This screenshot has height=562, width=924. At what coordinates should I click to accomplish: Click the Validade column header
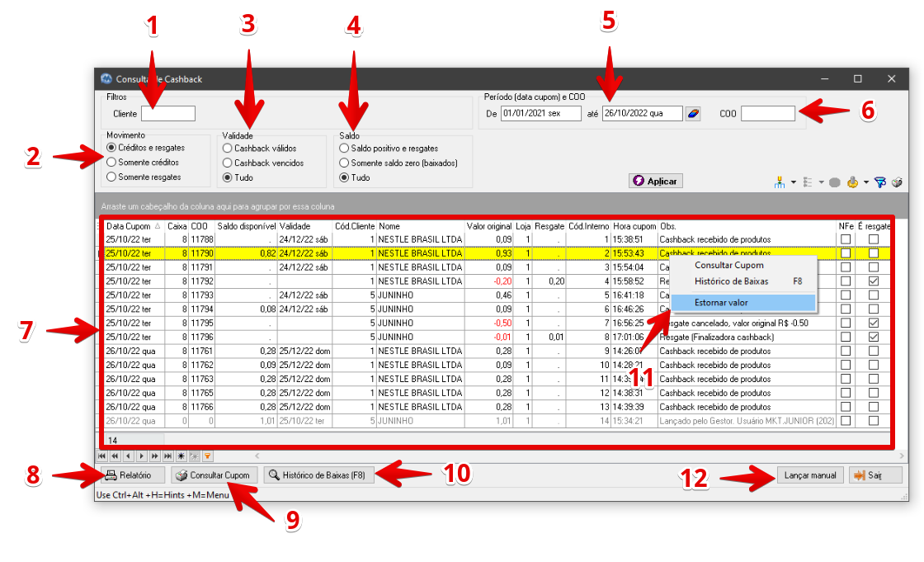[x=305, y=226]
